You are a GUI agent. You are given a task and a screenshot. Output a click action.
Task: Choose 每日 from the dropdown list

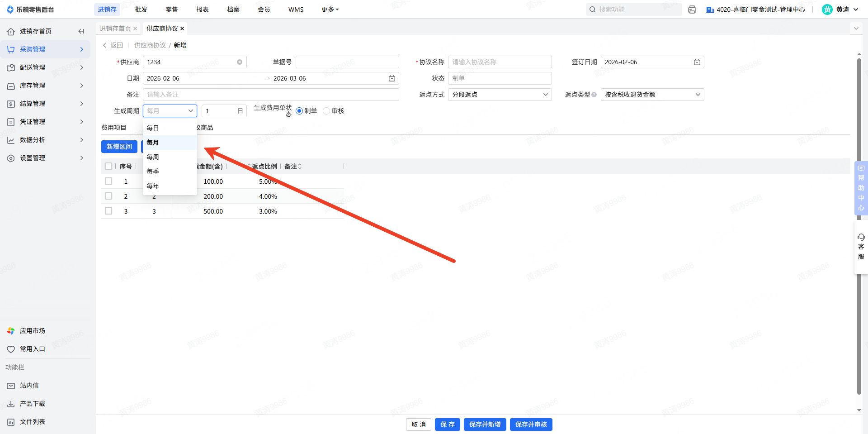coord(170,128)
